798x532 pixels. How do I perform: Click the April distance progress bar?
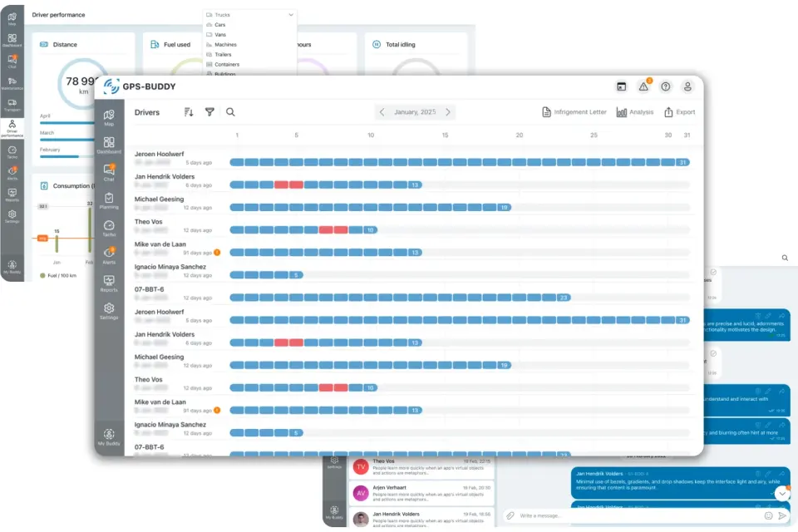pos(67,123)
